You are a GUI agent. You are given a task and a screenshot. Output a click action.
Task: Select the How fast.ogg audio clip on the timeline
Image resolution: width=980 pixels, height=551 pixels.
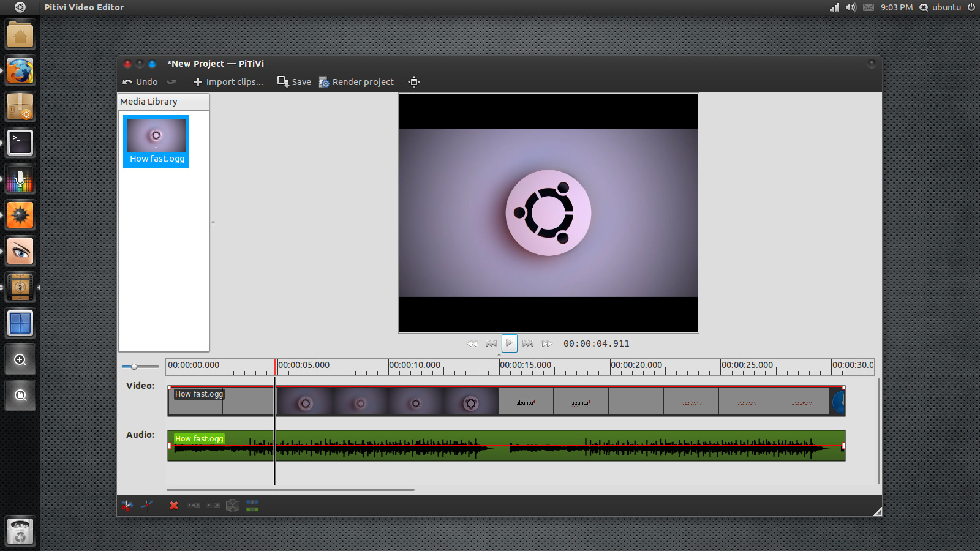click(x=507, y=446)
